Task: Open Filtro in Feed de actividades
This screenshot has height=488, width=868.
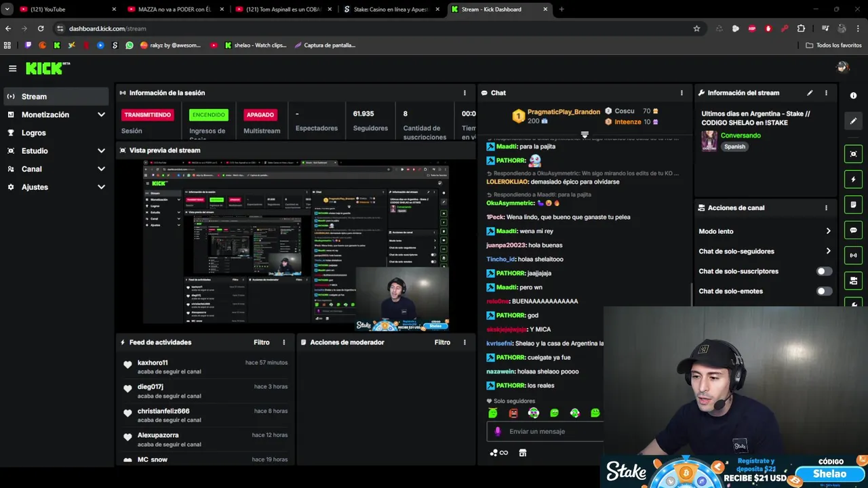Action: pos(262,342)
